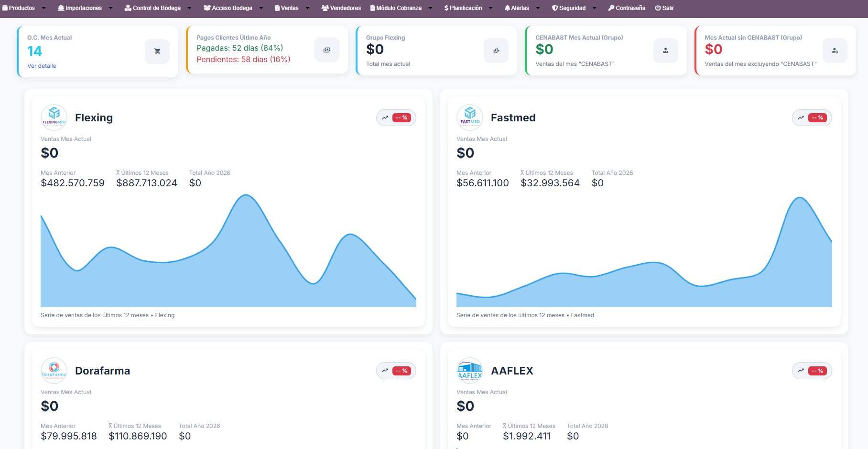Screen dimensions: 868x449
Task: Go to Vendedores menu item
Action: click(341, 8)
